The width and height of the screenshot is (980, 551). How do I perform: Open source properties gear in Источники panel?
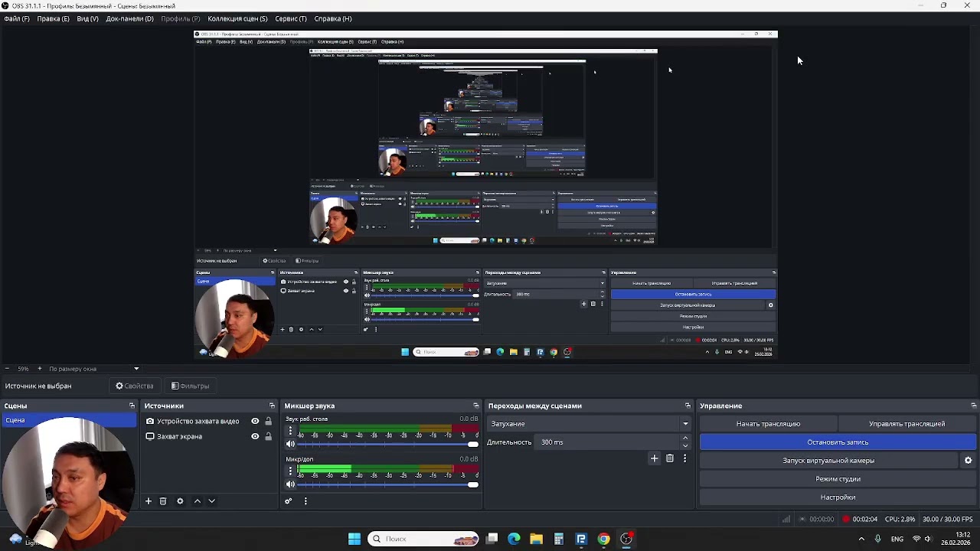tap(180, 501)
